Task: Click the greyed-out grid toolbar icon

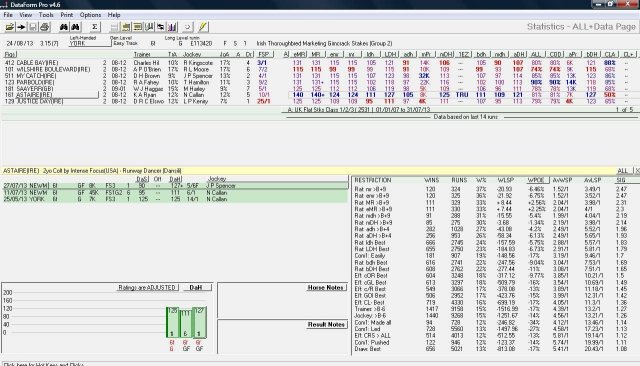Action: coord(114,27)
